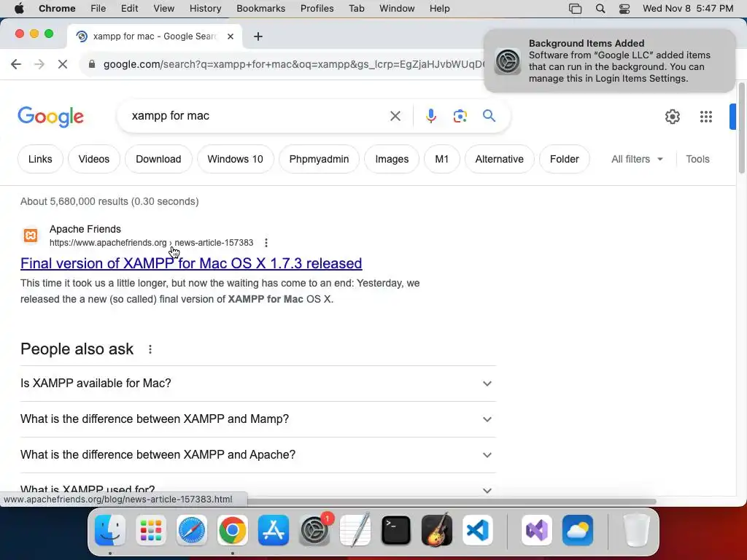Open the Chrome File menu
The height and width of the screenshot is (560, 747).
point(98,9)
